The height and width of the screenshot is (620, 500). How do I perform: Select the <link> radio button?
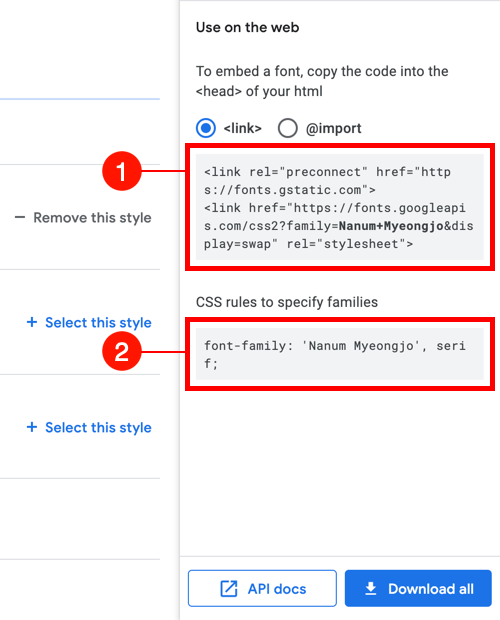[x=206, y=128]
